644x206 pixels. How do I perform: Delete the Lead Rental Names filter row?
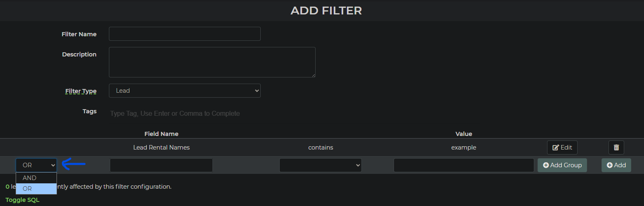tap(616, 147)
